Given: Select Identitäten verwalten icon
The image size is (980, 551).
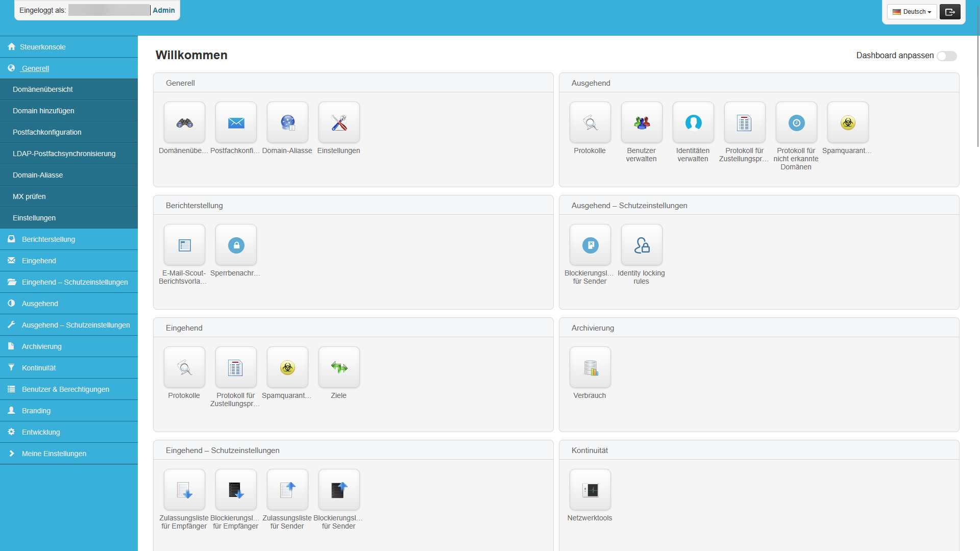Looking at the screenshot, I should coord(693,122).
